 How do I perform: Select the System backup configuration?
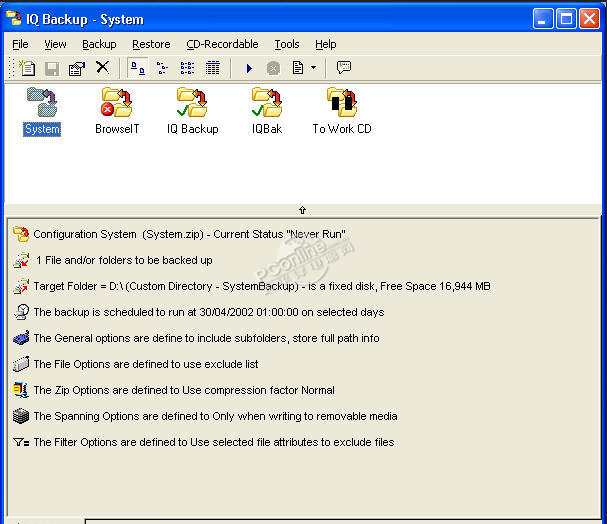click(x=42, y=112)
